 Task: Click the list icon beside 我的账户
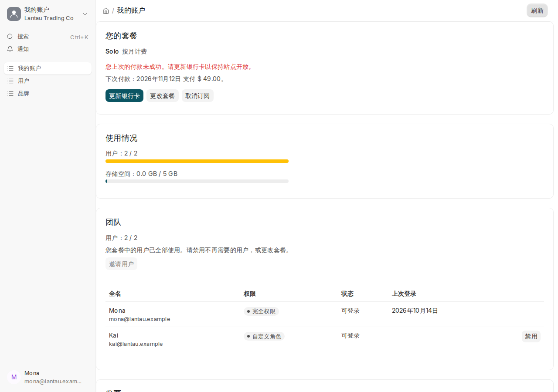coord(11,68)
